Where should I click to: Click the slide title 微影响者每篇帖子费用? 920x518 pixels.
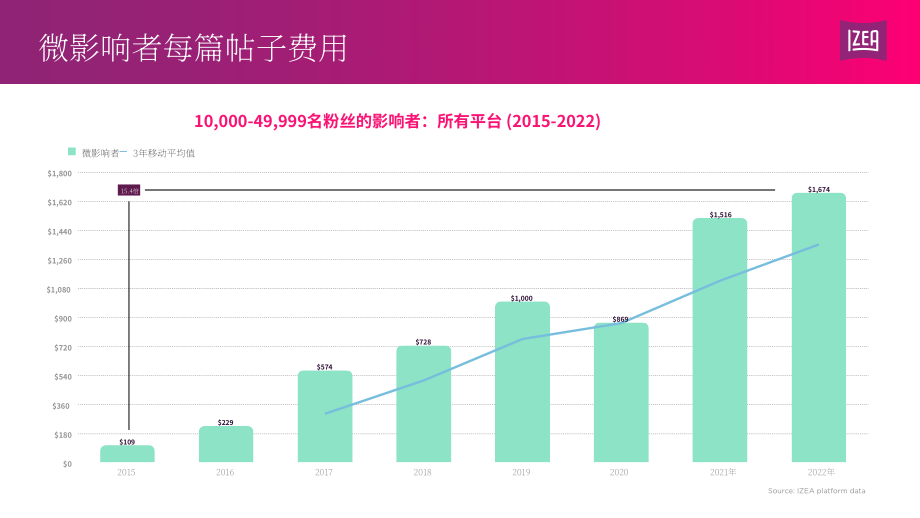point(193,48)
